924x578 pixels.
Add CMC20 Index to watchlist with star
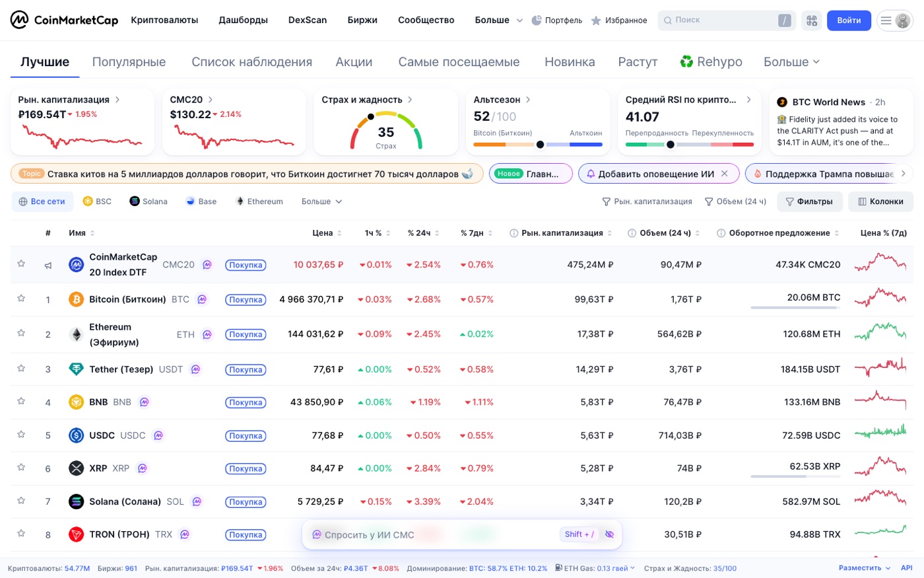pos(21,264)
